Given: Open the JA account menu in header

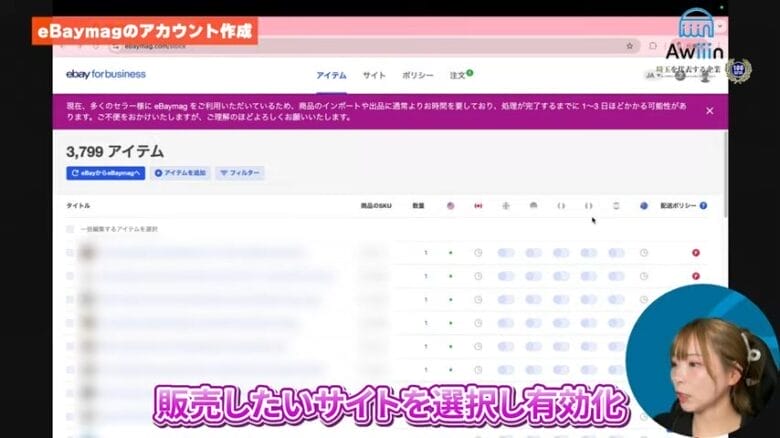Looking at the screenshot, I should click(651, 75).
